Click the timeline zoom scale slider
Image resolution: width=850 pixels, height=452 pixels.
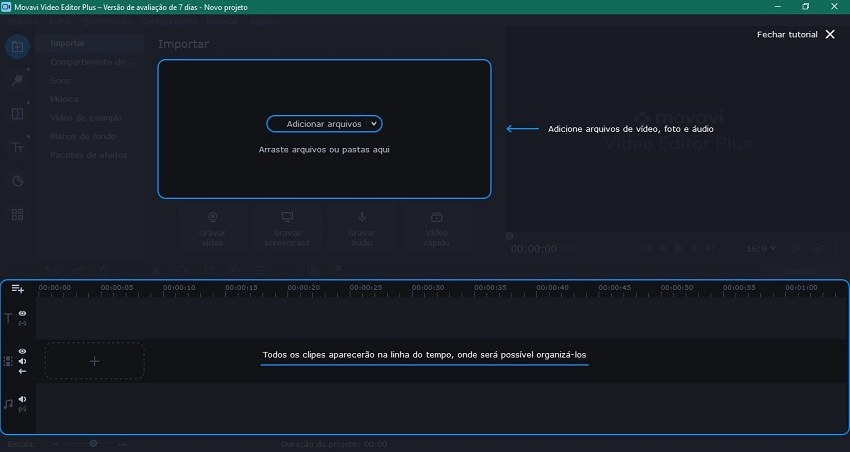point(93,442)
